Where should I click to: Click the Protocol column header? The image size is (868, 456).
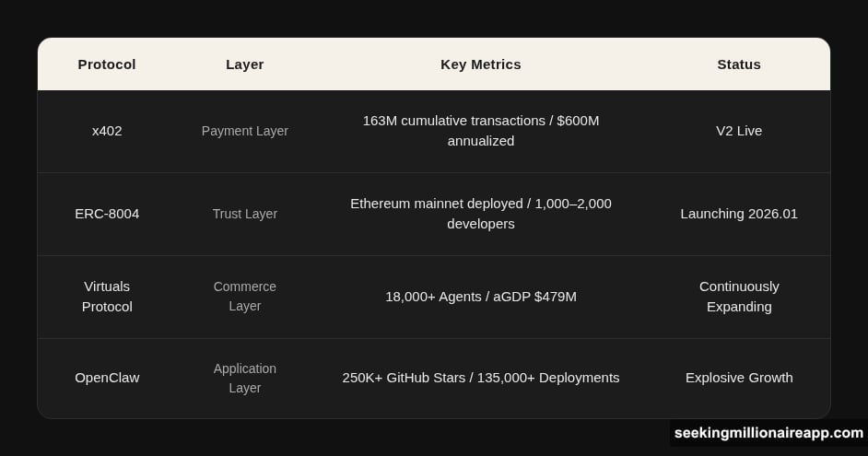(x=107, y=64)
